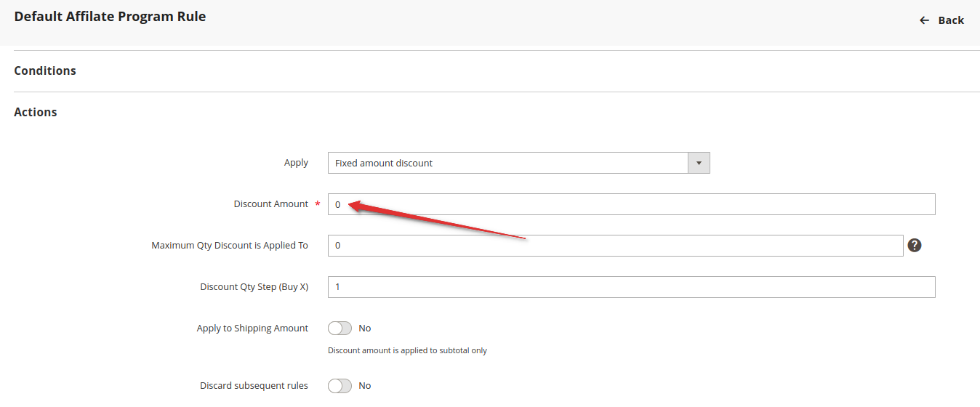Click the No label beside Discard subsequent rules
Image resolution: width=980 pixels, height=407 pixels.
click(365, 386)
